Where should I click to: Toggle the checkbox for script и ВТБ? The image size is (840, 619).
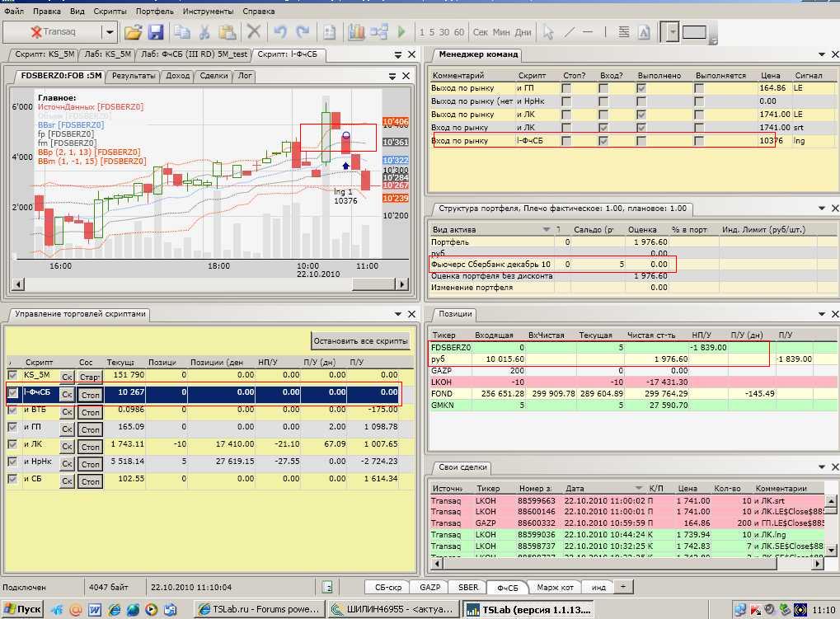point(12,410)
